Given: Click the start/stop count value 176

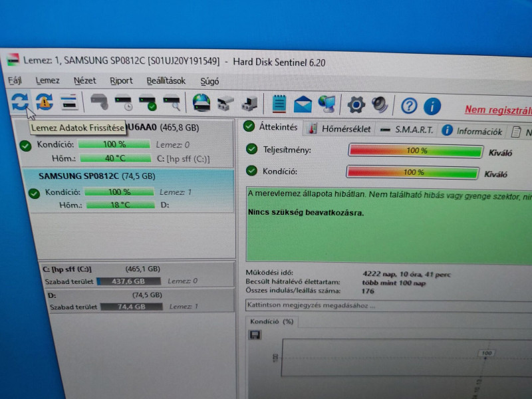Looking at the screenshot, I should tap(368, 291).
